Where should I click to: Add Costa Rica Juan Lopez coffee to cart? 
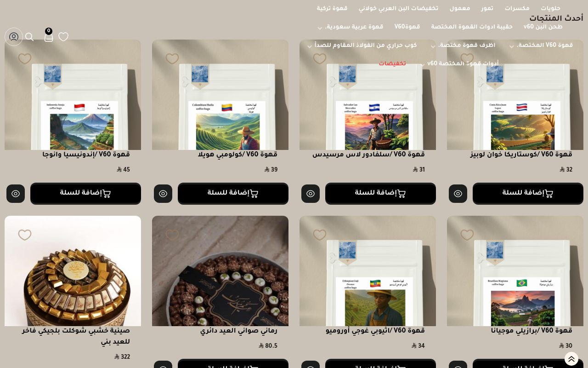528,194
